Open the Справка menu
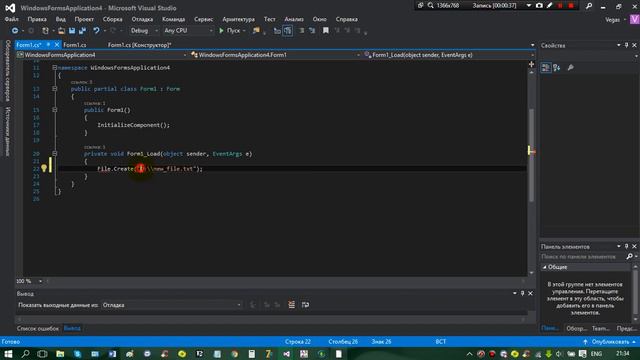Image resolution: width=640 pixels, height=360 pixels. point(347,19)
